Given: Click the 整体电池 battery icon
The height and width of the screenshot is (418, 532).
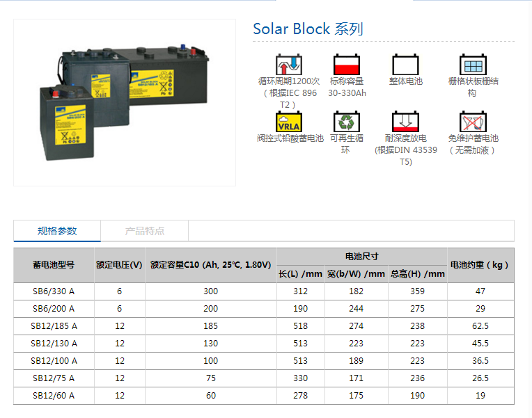Looking at the screenshot, I should tap(405, 65).
